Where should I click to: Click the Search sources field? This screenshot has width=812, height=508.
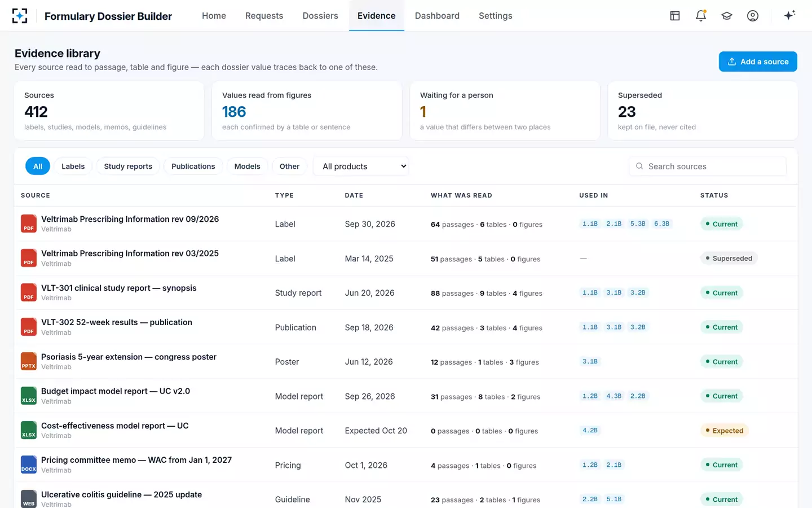click(x=708, y=167)
